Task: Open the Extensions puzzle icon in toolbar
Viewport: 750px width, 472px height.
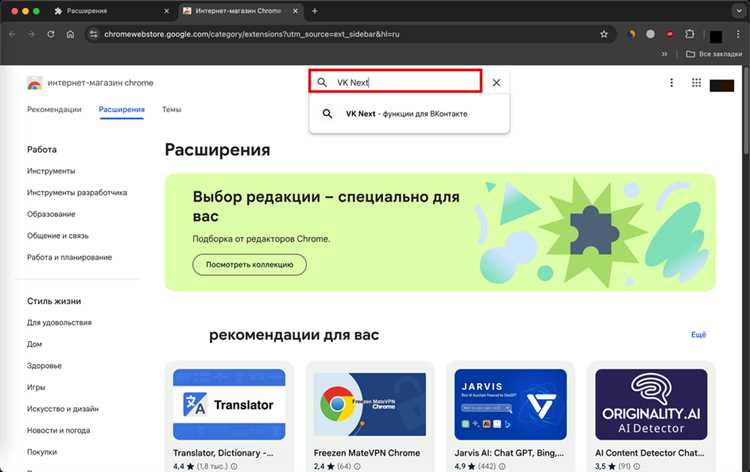Action: pos(689,34)
